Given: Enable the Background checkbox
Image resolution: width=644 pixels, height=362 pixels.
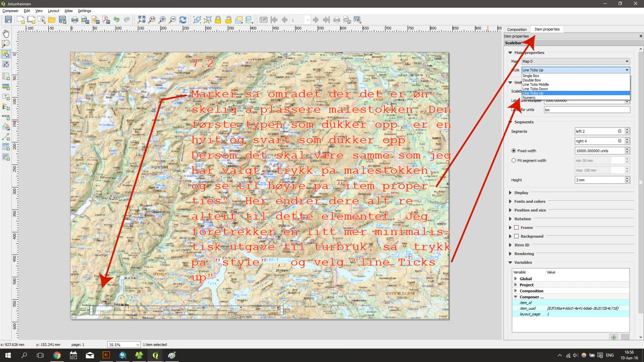Looking at the screenshot, I should pos(516,237).
